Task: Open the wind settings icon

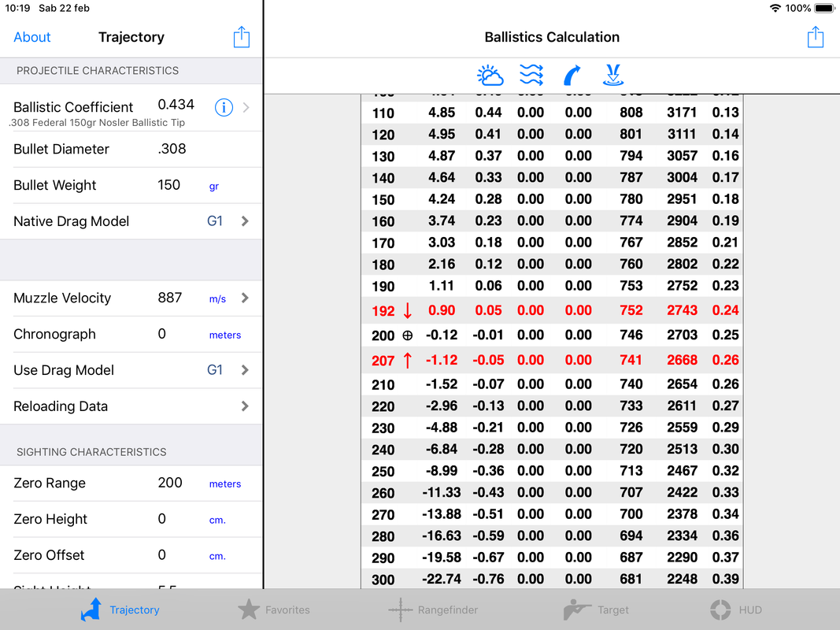Action: tap(531, 75)
